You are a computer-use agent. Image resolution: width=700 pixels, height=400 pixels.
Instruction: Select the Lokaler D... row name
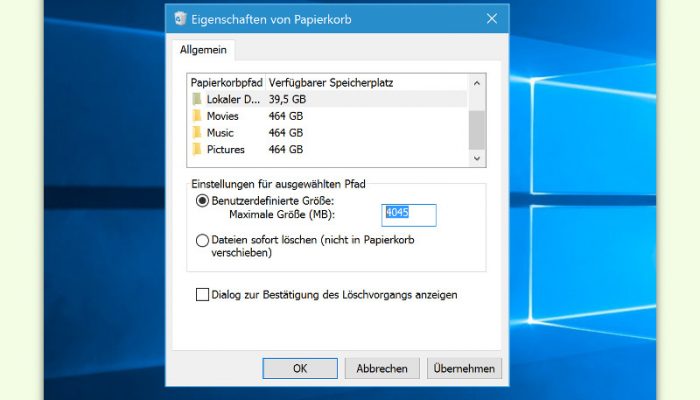(x=233, y=99)
